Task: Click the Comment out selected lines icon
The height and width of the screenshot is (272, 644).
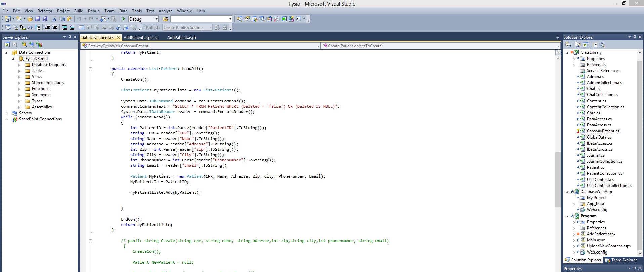Action: pyautogui.click(x=64, y=28)
